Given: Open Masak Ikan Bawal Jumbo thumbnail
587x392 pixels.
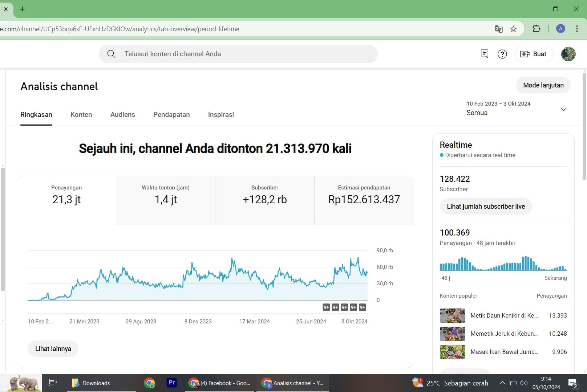Looking at the screenshot, I should tap(452, 352).
